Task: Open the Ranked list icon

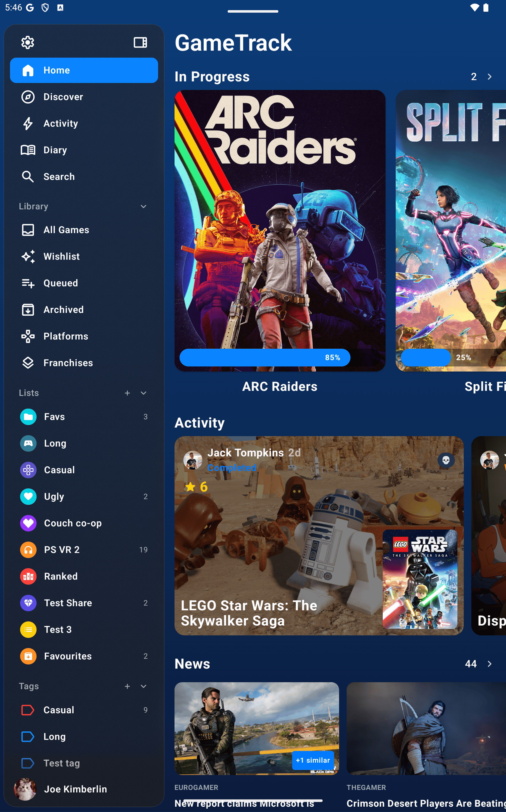Action: tap(29, 576)
